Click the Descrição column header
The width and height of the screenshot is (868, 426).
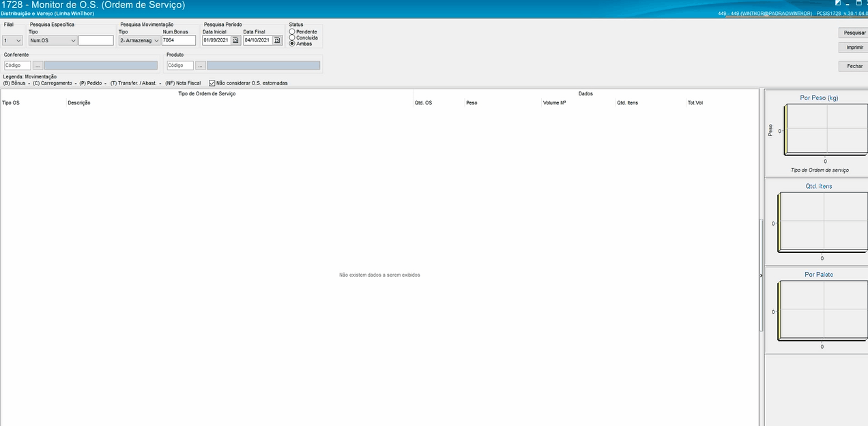(x=240, y=103)
